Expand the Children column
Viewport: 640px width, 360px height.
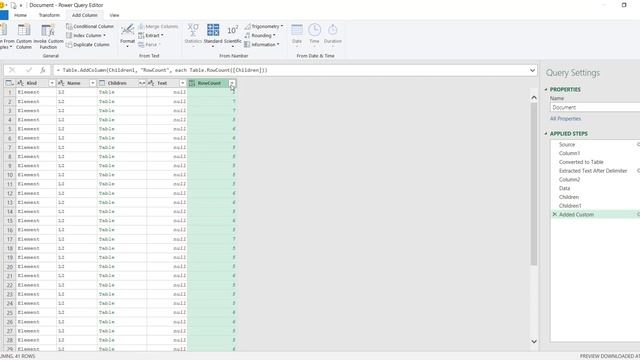click(x=142, y=83)
